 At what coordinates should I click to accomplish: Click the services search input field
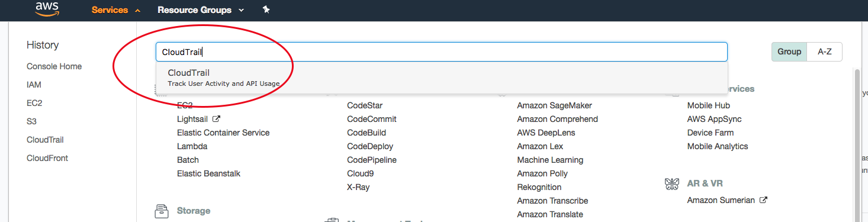tap(442, 52)
